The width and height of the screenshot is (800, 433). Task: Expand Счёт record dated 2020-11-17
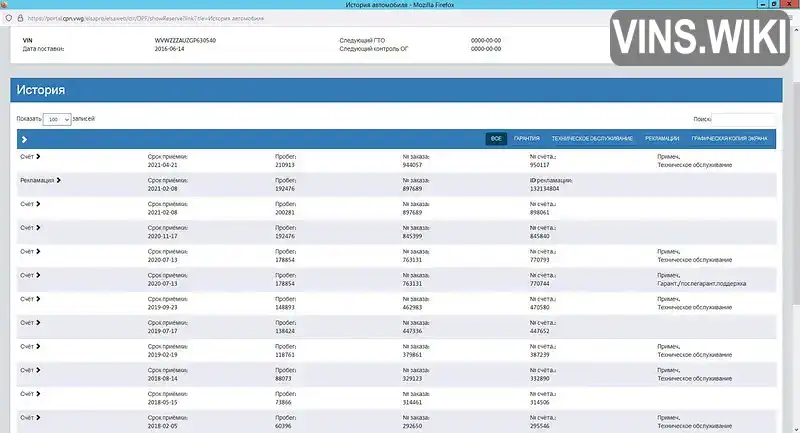click(x=38, y=227)
